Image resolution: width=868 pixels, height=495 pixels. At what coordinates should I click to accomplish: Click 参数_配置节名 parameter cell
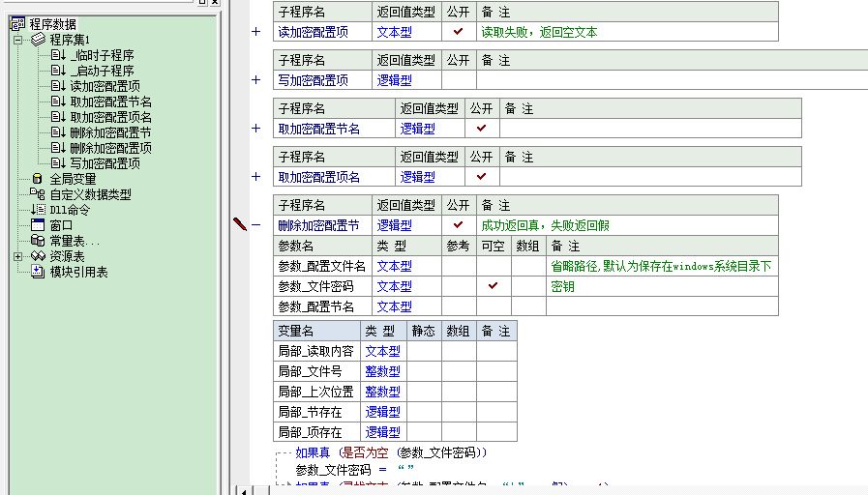pos(323,306)
